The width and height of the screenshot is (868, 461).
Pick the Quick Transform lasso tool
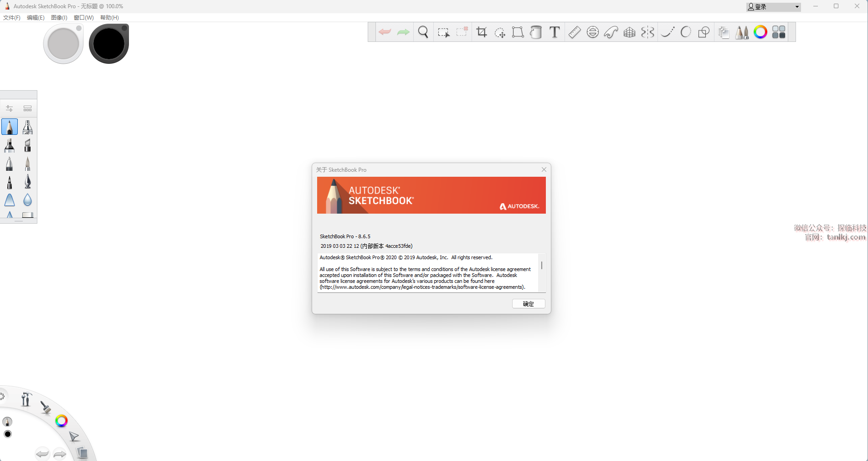pos(500,32)
